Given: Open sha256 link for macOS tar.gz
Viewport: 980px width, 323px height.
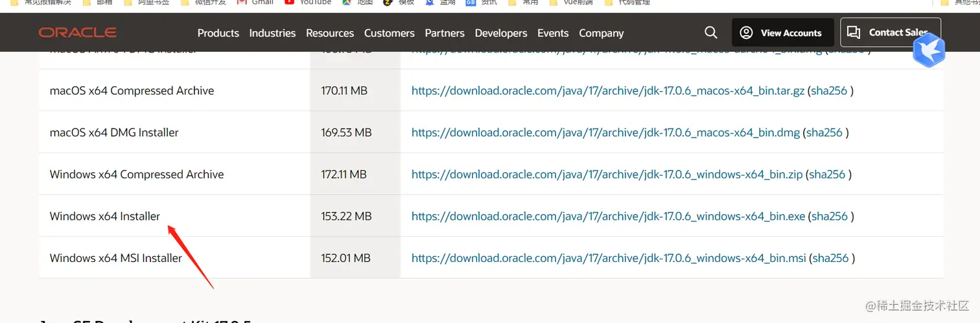Looking at the screenshot, I should [x=830, y=91].
